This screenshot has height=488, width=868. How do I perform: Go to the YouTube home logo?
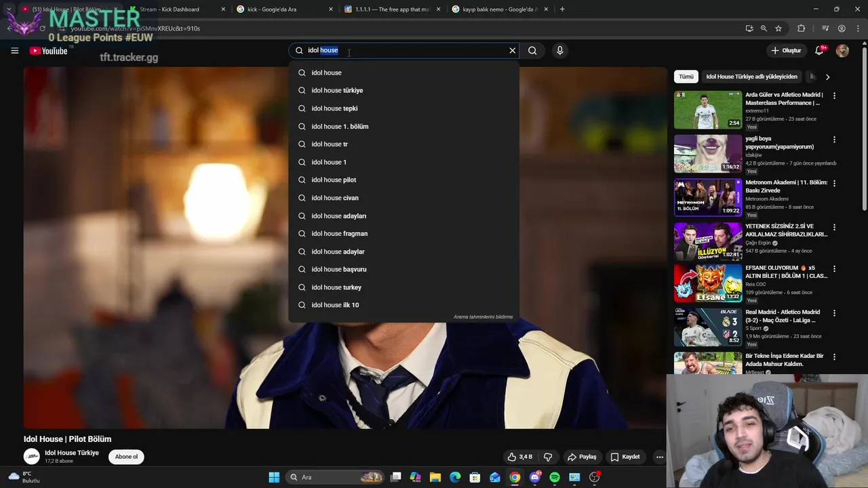(x=49, y=51)
